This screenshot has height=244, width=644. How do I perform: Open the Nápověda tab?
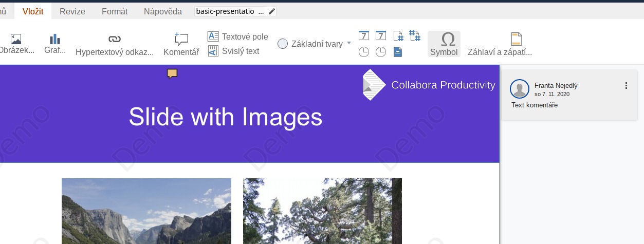click(162, 11)
